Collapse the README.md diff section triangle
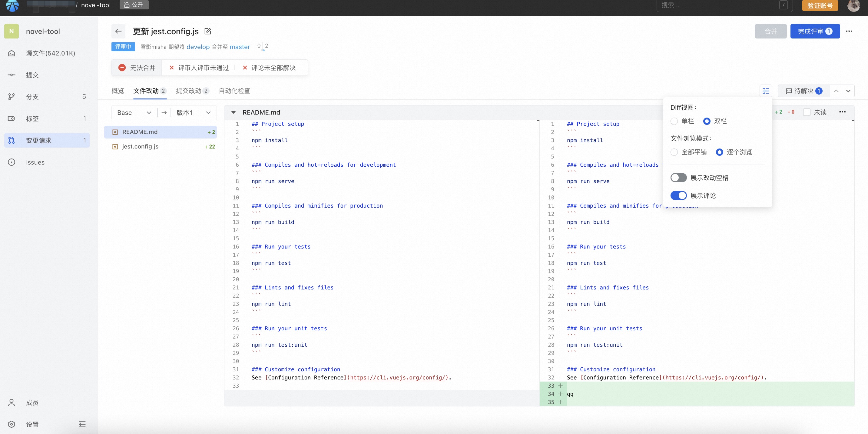The image size is (868, 434). pos(234,112)
